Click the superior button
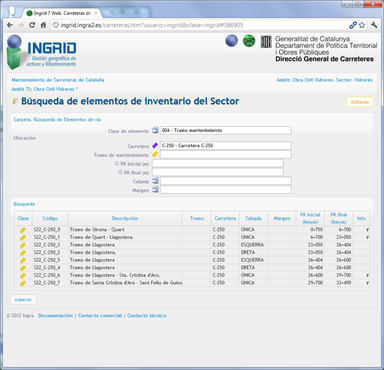 coord(23,300)
